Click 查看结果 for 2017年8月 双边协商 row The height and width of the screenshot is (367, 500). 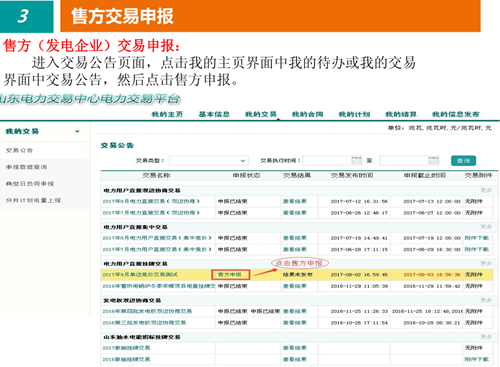[x=295, y=201]
